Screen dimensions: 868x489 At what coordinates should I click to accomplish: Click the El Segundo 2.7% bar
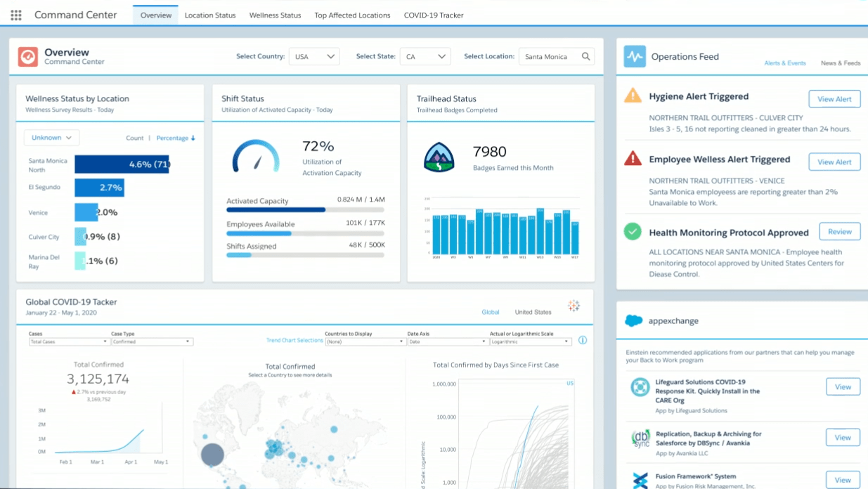click(x=99, y=188)
